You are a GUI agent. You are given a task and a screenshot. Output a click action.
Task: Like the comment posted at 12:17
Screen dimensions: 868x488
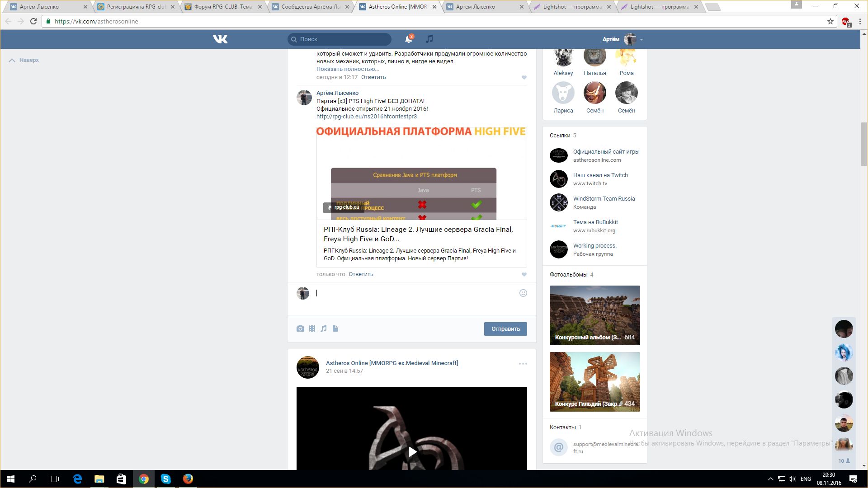pyautogui.click(x=524, y=77)
